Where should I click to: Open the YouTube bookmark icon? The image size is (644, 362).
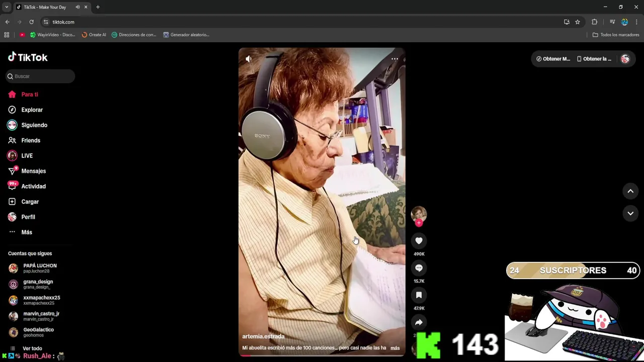(22, 35)
